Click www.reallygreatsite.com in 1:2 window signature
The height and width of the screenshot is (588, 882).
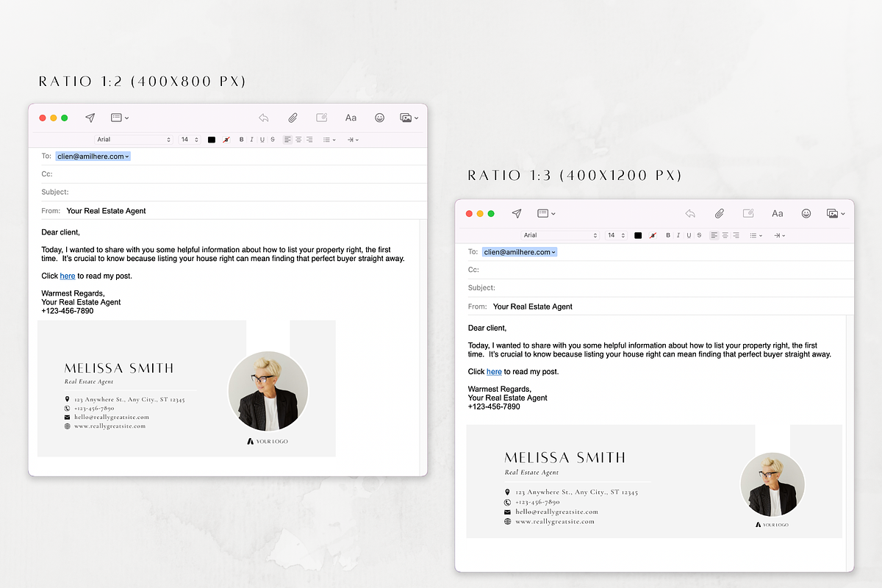(x=110, y=426)
